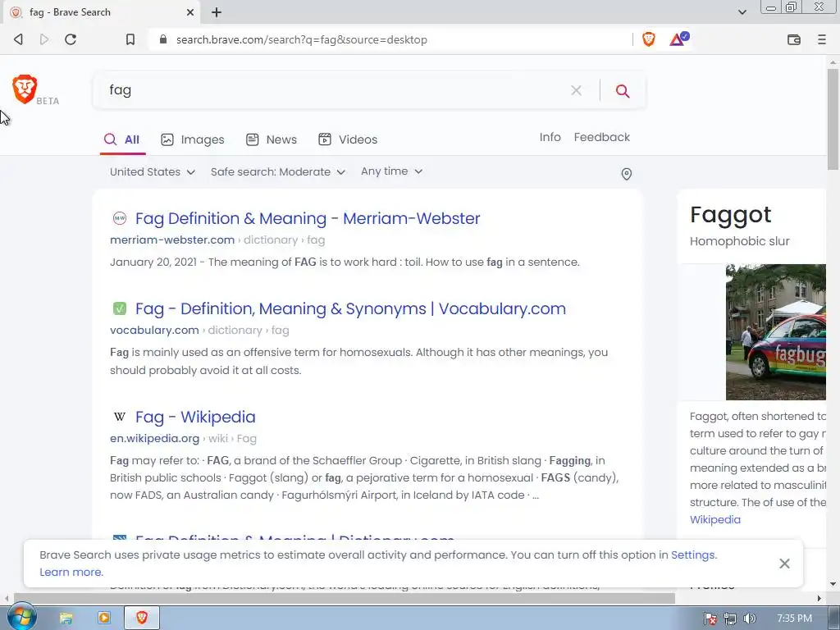The image size is (840, 630).
Task: Click the 7:35 PM taskbar clock
Action: pyautogui.click(x=794, y=619)
